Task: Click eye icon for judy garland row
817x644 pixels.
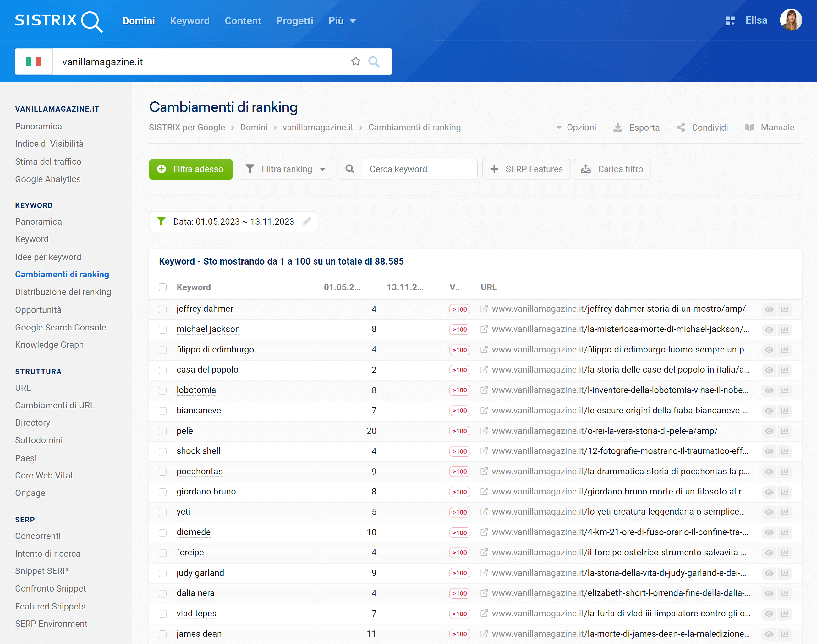Action: (769, 573)
